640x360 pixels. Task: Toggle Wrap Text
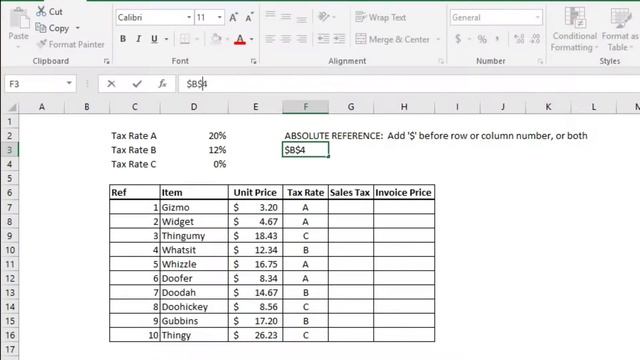coord(380,17)
